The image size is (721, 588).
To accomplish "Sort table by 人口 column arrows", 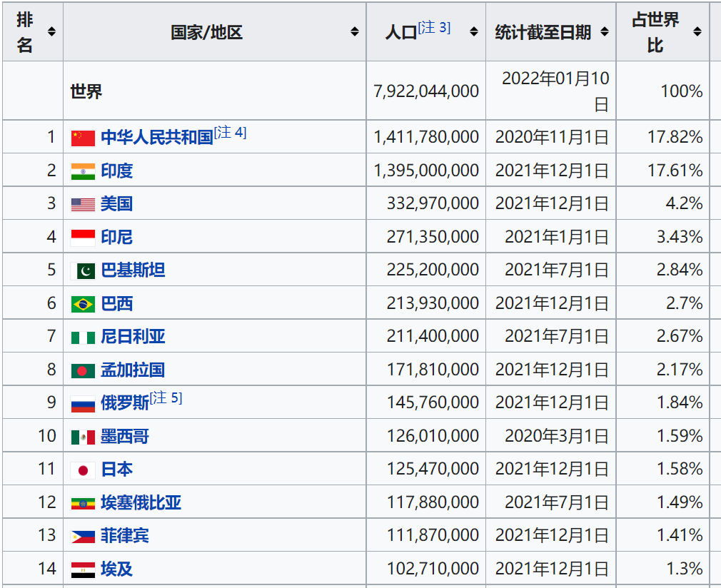I will 473,31.
